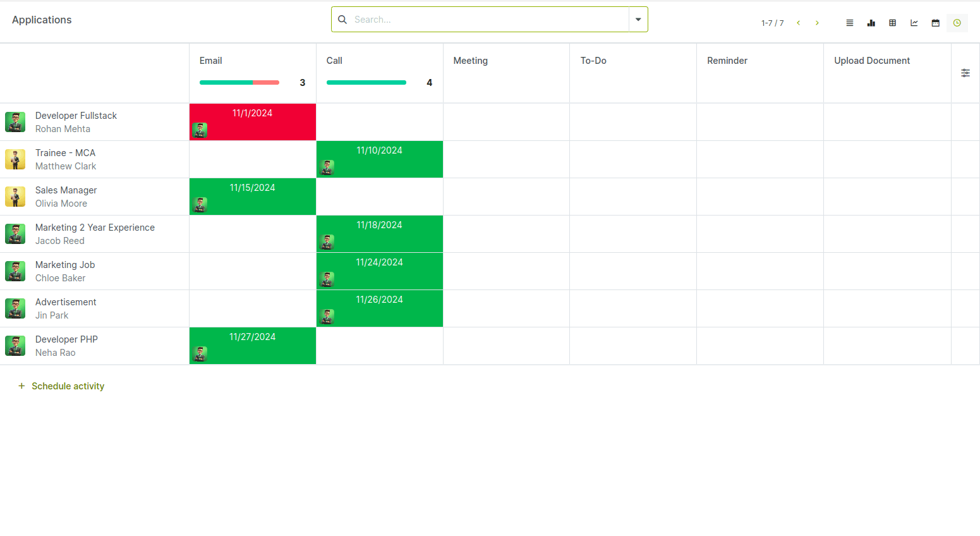
Task: Click Neha Rao avatar icon
Action: [15, 346]
